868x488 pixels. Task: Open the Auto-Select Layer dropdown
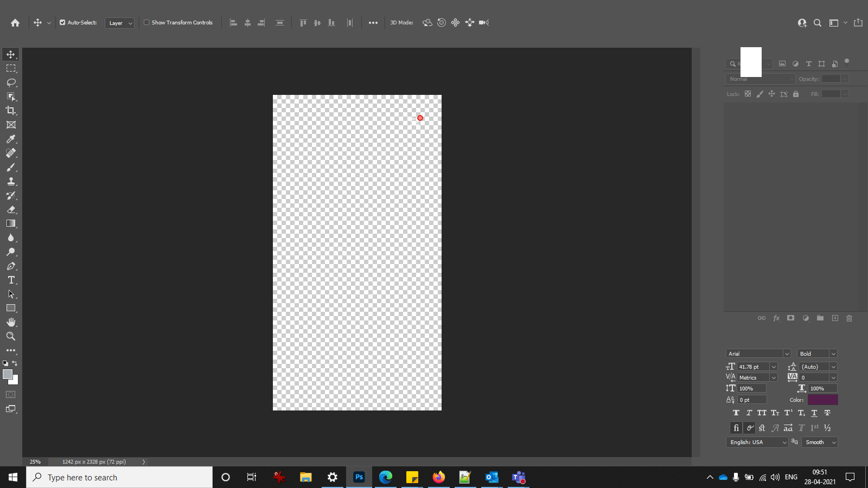pos(119,23)
